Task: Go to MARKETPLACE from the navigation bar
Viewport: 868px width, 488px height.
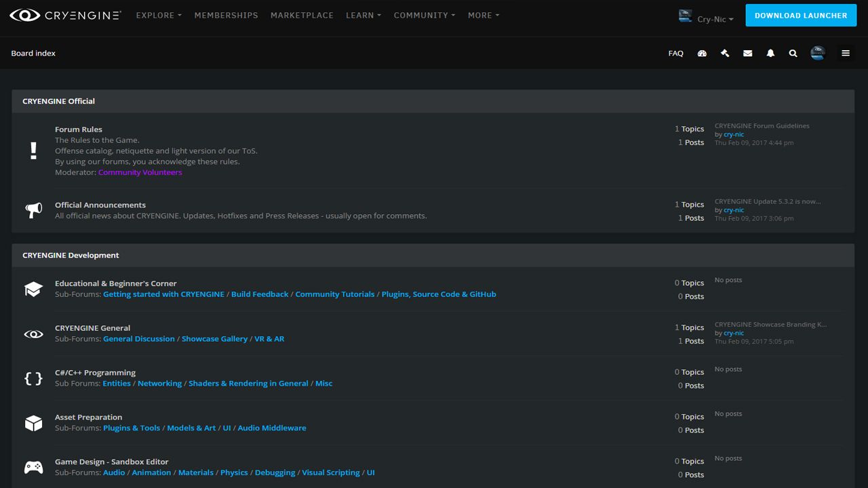Action: (302, 15)
